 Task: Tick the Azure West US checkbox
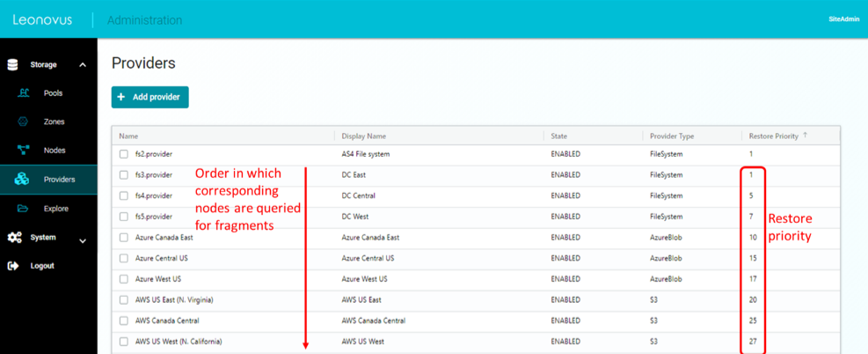pyautogui.click(x=124, y=279)
